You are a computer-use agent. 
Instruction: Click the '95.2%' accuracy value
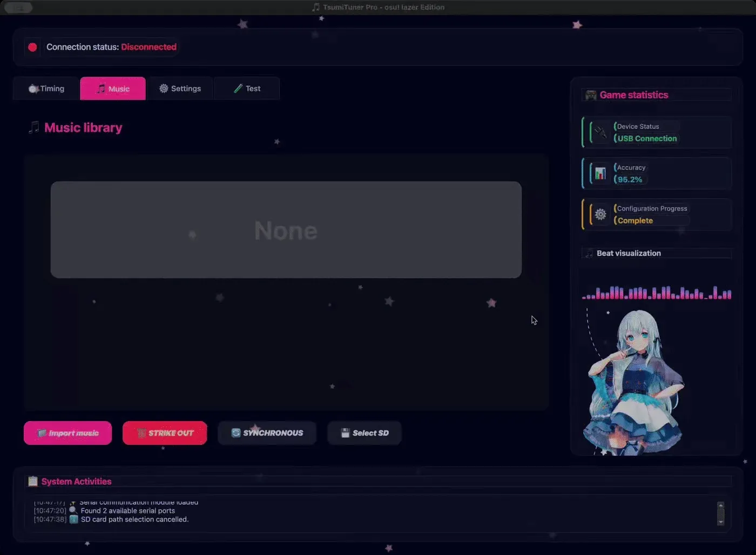tap(630, 180)
